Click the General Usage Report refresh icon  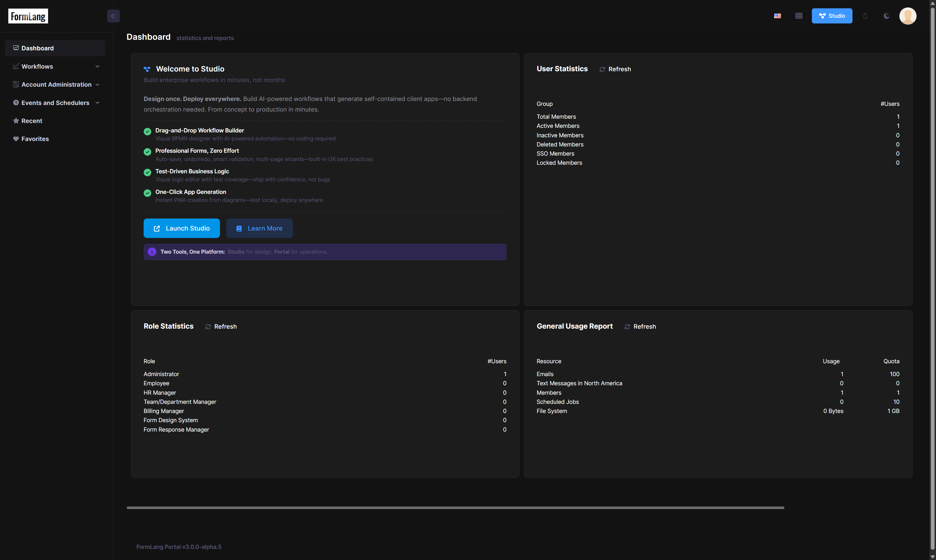click(627, 327)
